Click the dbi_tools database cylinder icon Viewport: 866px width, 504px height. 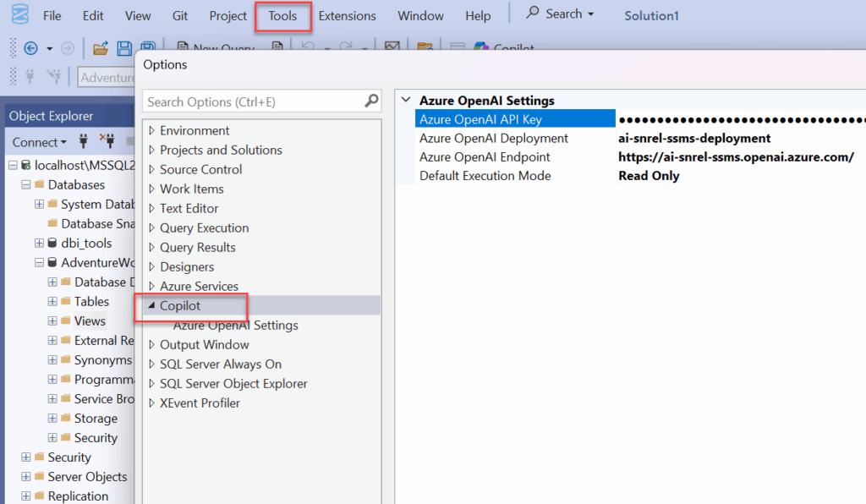(x=52, y=243)
